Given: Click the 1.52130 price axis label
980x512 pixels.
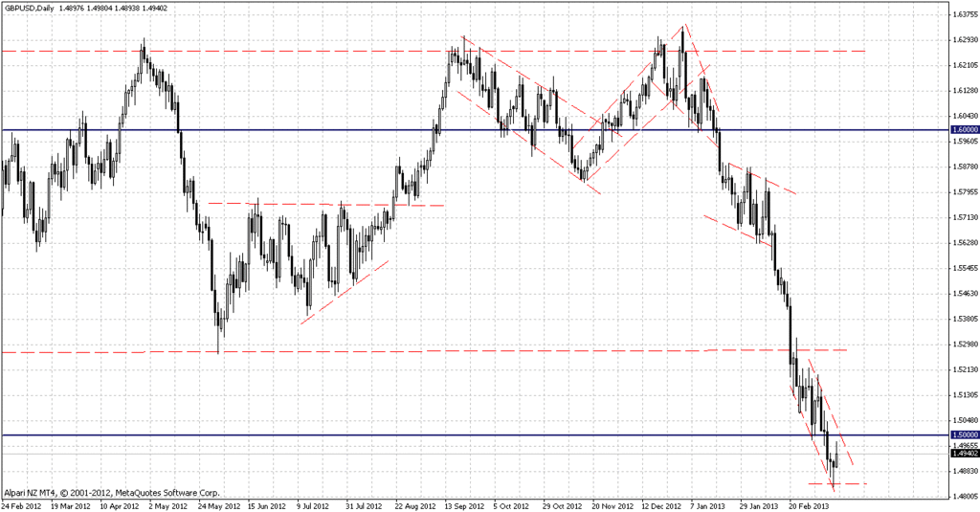Looking at the screenshot, I should (x=966, y=369).
